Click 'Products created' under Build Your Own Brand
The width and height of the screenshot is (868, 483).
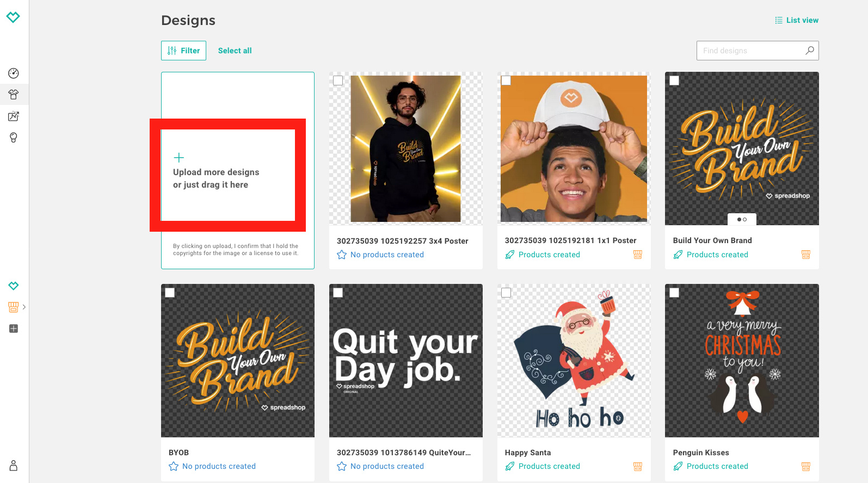(x=717, y=255)
